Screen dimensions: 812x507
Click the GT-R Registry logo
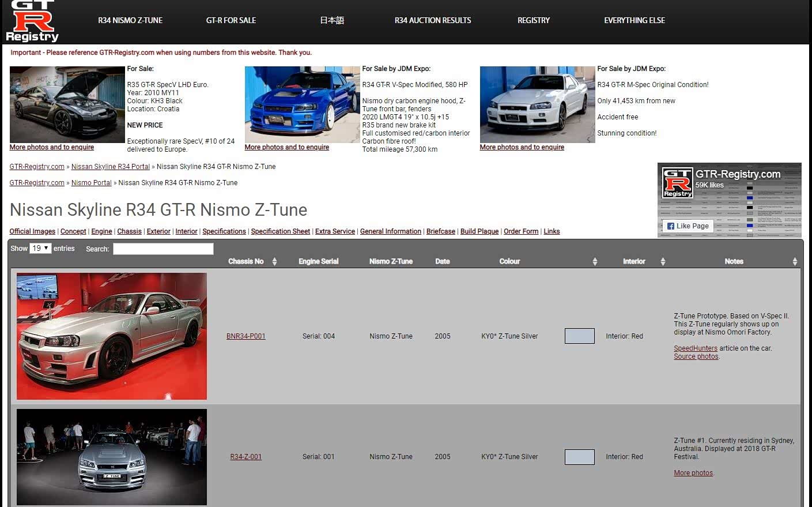click(32, 21)
